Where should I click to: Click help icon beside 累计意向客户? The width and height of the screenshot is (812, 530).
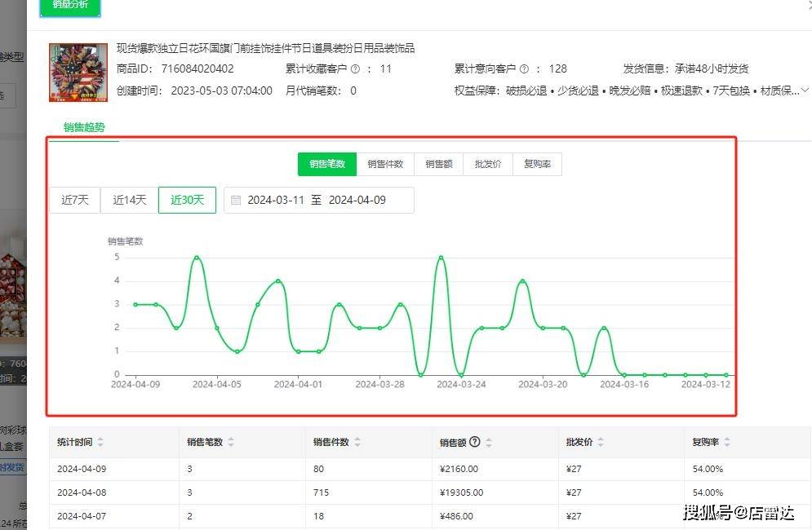[x=524, y=69]
